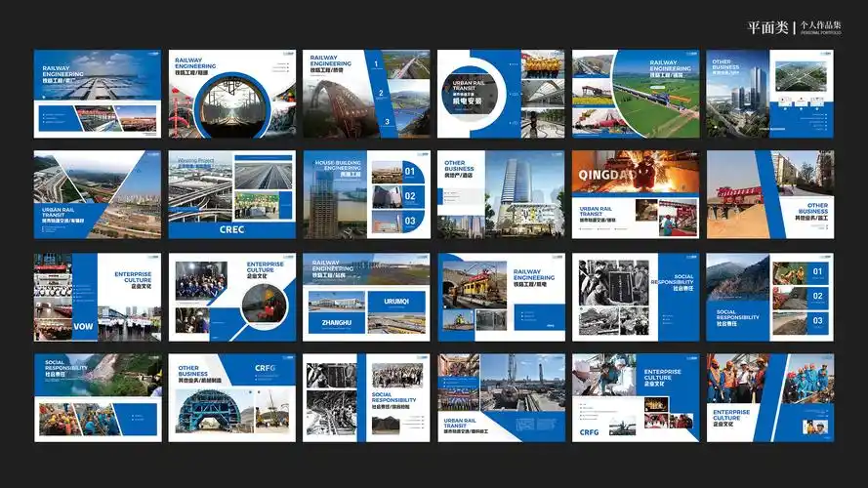Image resolution: width=868 pixels, height=488 pixels.
Task: Open the first Railway Engineering slide at top left
Action: tap(97, 94)
